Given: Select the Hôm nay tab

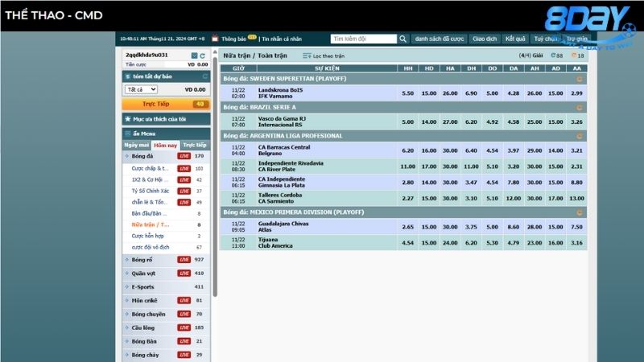Looking at the screenshot, I should 166,146.
